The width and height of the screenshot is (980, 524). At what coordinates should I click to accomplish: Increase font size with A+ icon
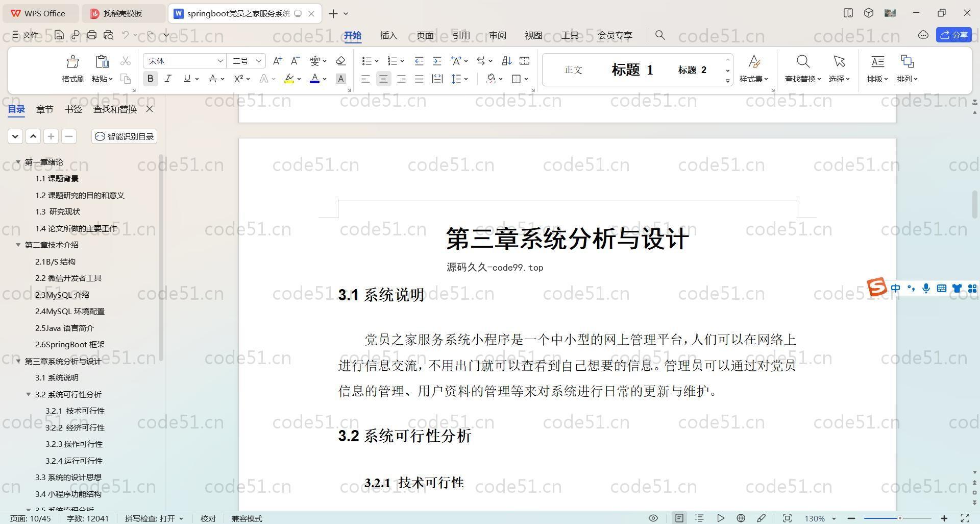pos(277,61)
